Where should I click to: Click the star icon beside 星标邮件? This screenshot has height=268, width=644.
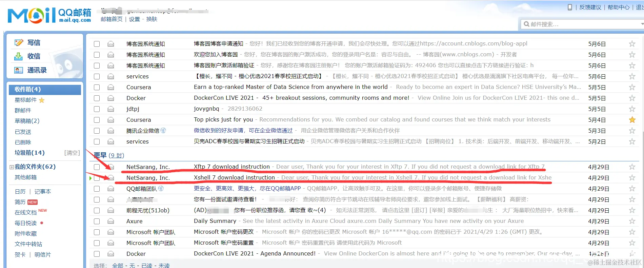point(42,100)
